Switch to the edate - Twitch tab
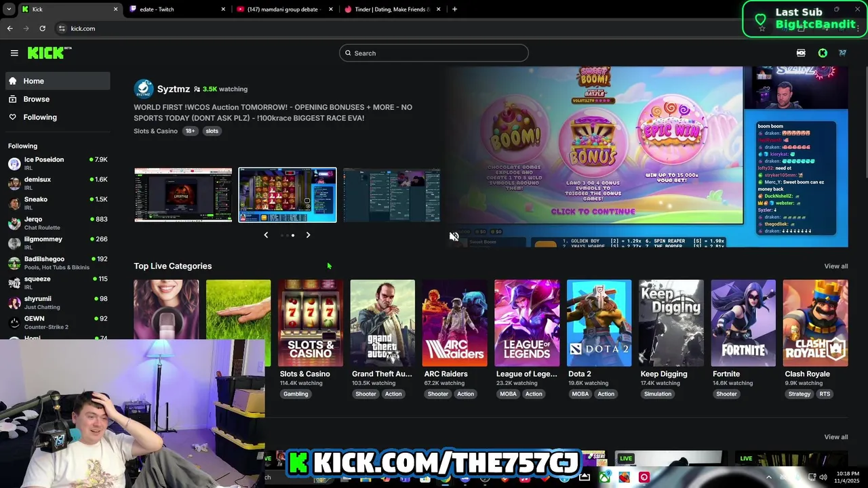868x488 pixels. 177,9
